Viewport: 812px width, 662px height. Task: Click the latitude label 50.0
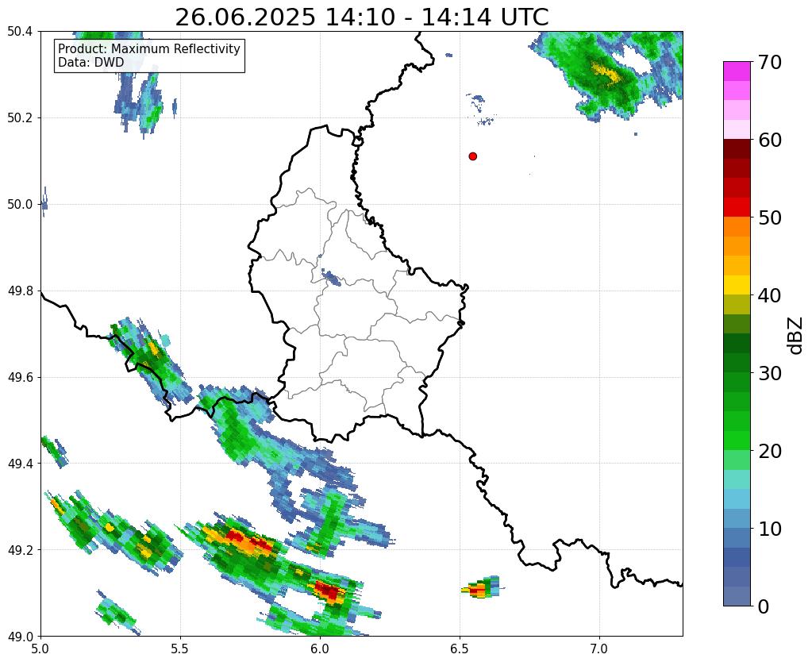click(x=20, y=205)
